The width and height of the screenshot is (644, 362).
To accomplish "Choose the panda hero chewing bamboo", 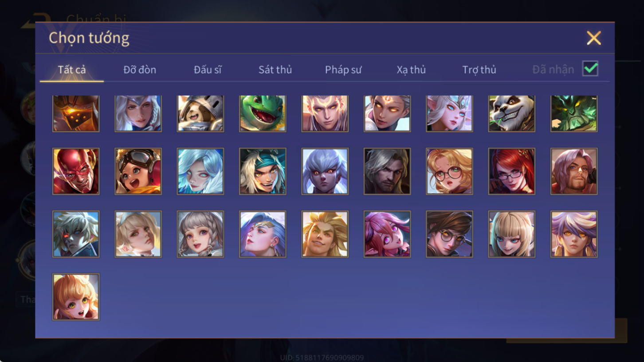I will (x=511, y=114).
